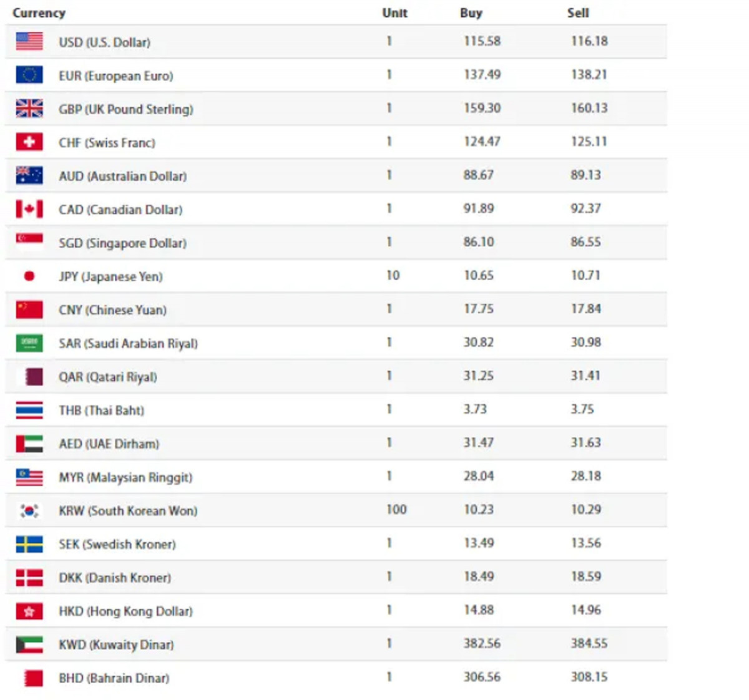Image resolution: width=749 pixels, height=700 pixels.
Task: Select the South Korean flag icon
Action: click(29, 510)
